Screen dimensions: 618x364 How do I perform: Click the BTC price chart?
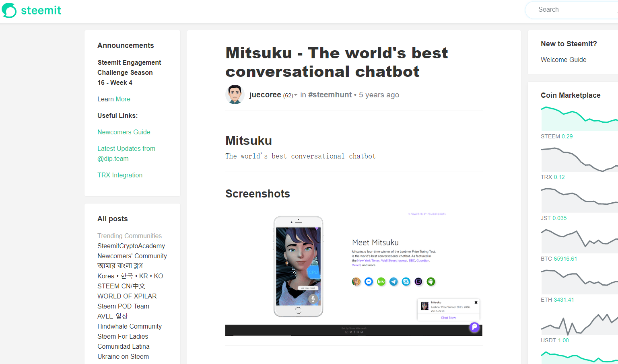[579, 240]
